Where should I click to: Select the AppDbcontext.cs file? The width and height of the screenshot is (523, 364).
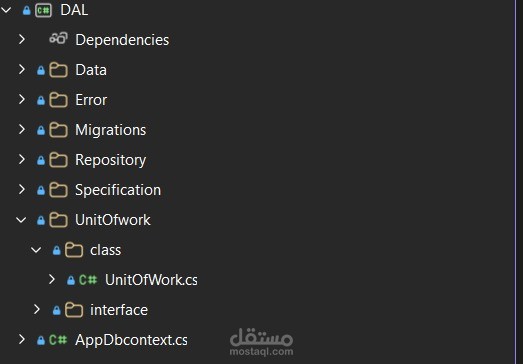click(131, 340)
